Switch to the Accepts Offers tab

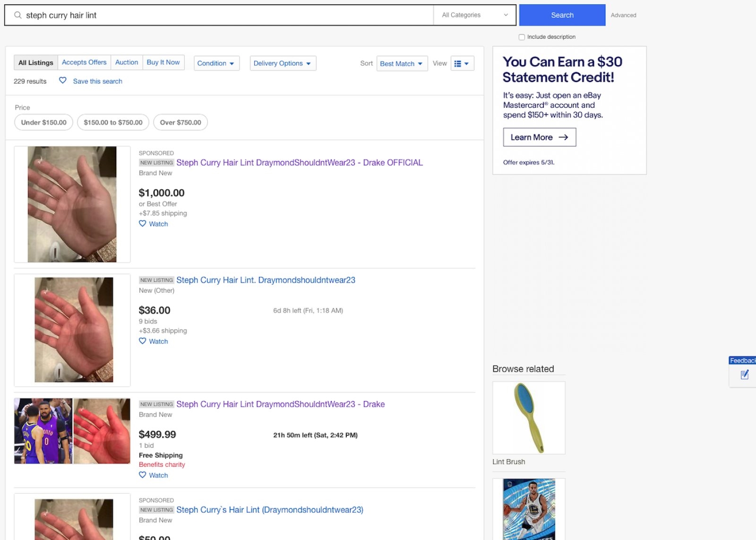coord(84,62)
